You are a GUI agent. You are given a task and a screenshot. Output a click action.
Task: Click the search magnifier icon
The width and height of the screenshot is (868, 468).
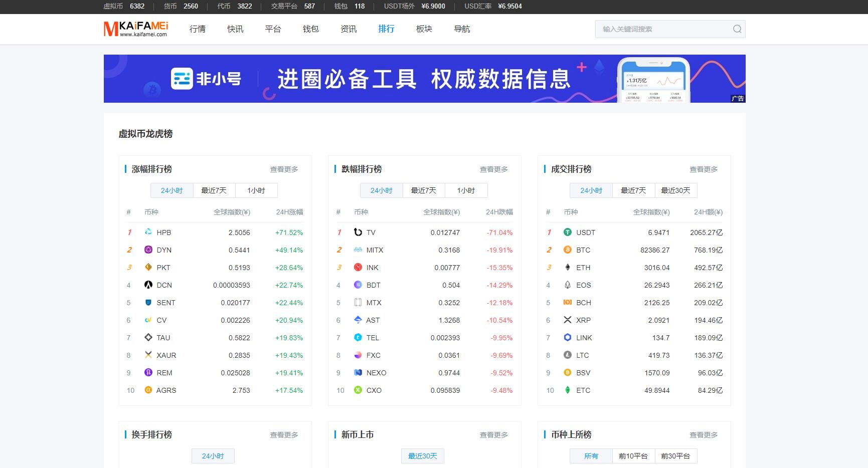(x=737, y=29)
